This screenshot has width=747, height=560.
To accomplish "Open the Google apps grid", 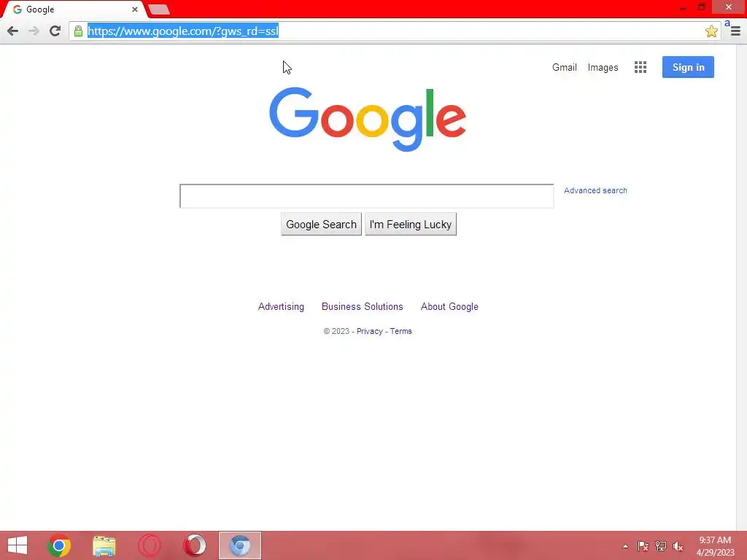I will pos(640,67).
